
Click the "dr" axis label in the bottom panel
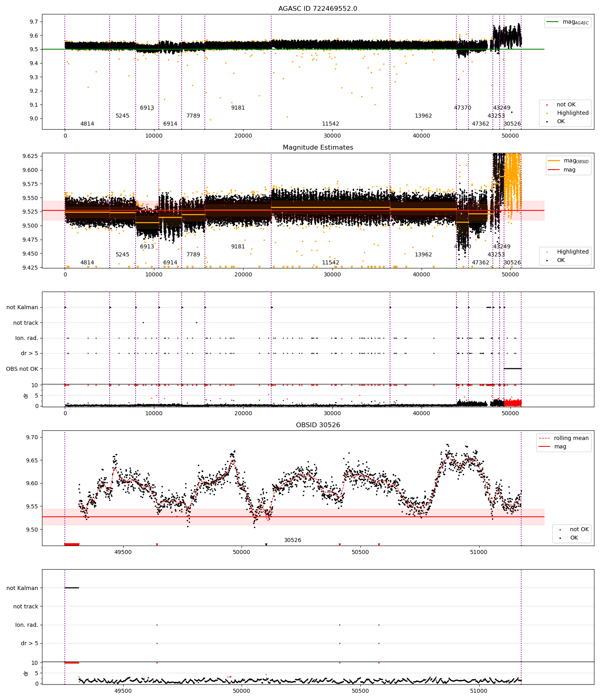(x=26, y=673)
